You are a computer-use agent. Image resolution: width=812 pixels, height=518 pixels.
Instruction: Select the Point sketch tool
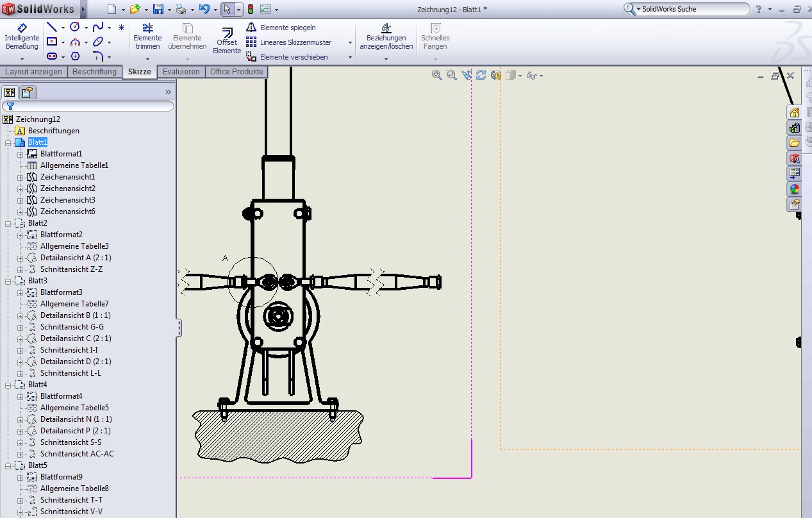[x=121, y=27]
